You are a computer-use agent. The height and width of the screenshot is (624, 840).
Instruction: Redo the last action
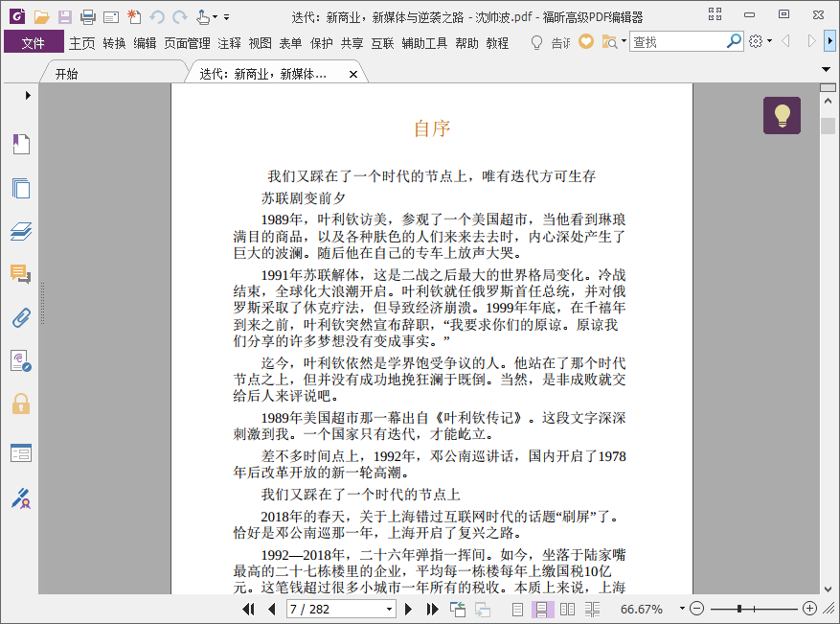pos(180,17)
